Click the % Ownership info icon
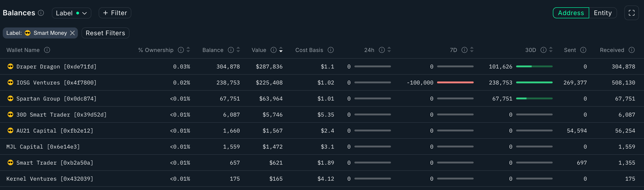 pyautogui.click(x=181, y=50)
